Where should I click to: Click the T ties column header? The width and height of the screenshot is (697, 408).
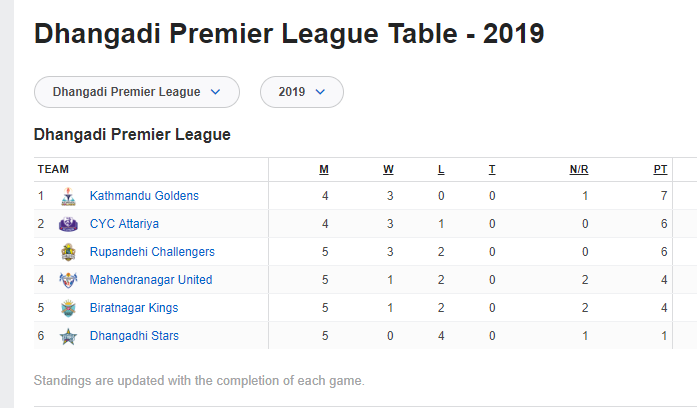click(492, 170)
